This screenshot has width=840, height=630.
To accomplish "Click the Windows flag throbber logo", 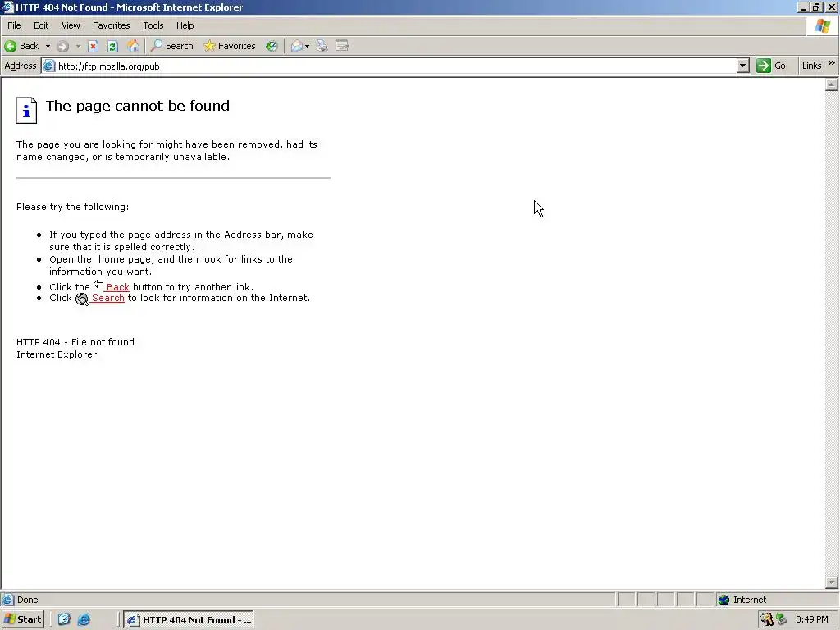I will tap(823, 25).
